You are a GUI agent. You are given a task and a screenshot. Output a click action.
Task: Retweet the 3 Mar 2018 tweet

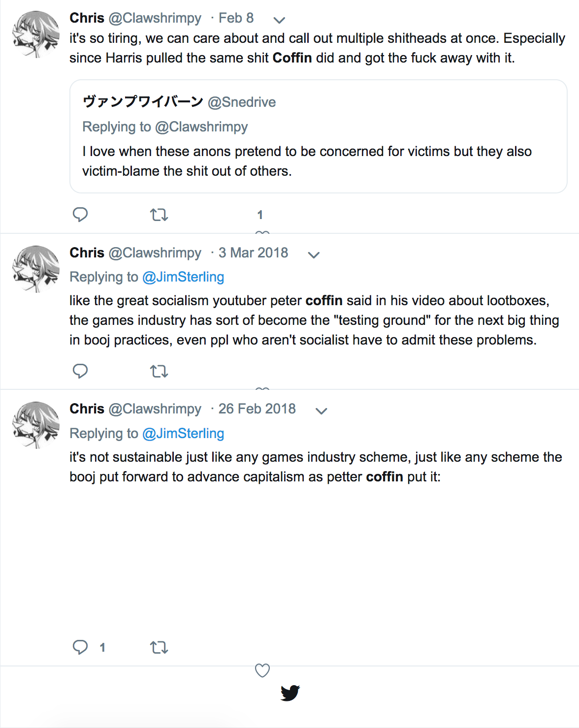159,371
